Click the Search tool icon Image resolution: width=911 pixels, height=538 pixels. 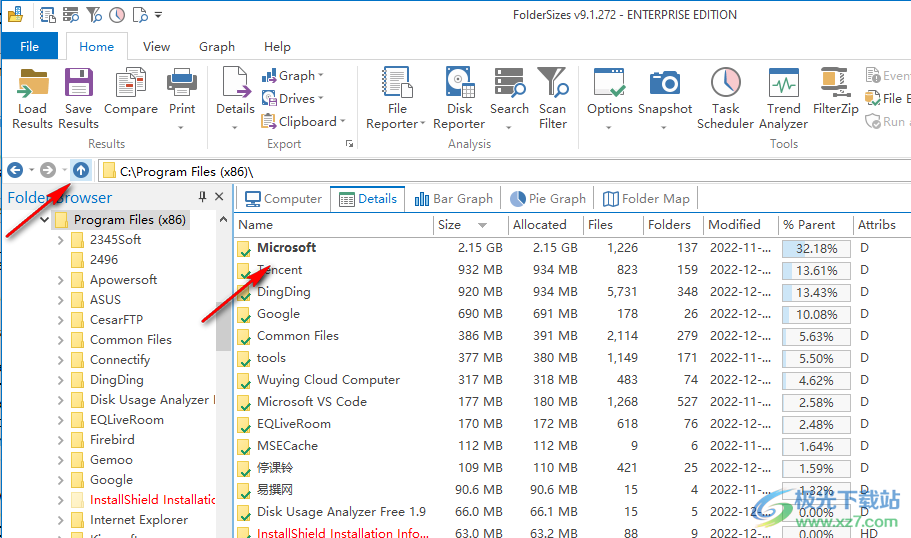[x=509, y=83]
